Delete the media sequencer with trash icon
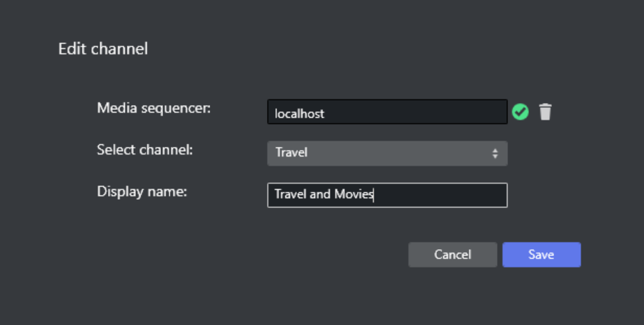 545,111
